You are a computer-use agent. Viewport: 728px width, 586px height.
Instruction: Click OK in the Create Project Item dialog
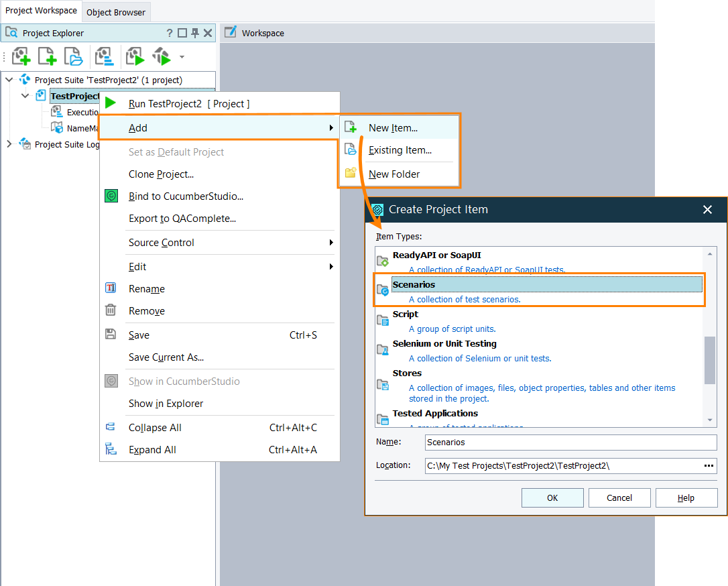click(x=552, y=497)
